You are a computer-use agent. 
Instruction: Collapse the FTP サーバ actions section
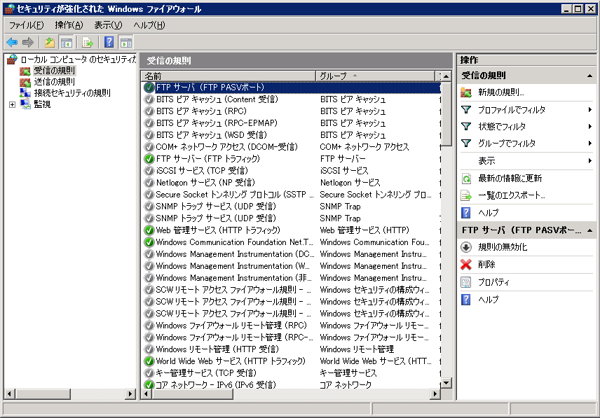point(590,230)
